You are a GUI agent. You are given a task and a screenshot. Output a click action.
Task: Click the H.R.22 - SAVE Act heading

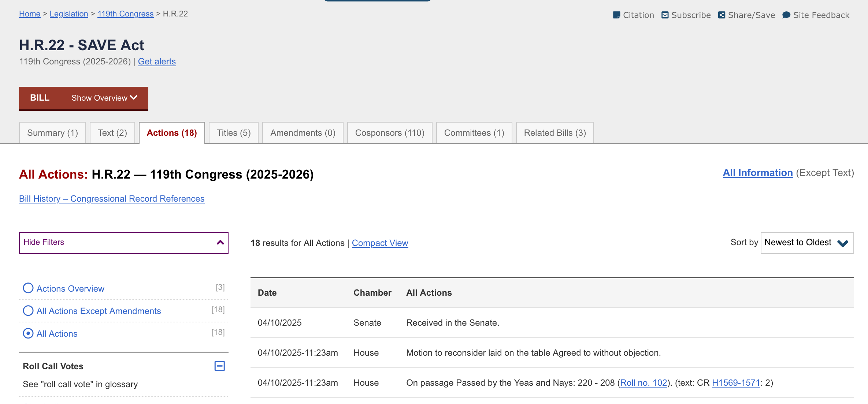[x=82, y=45]
